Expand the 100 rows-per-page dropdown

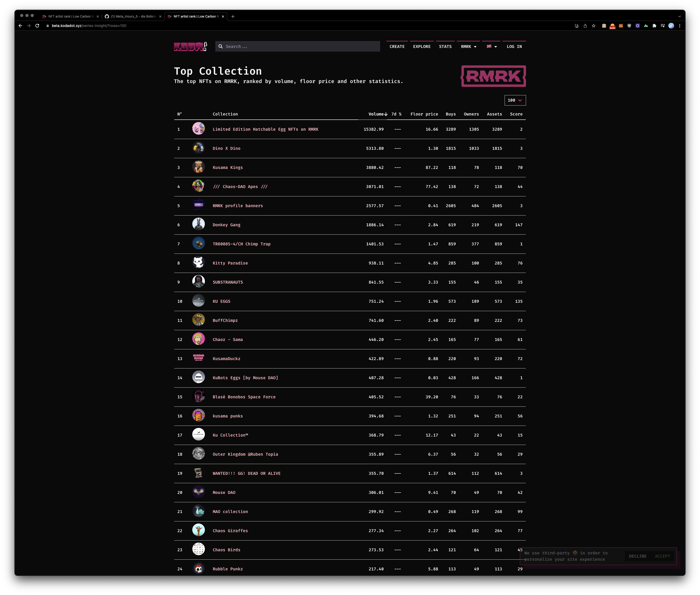(515, 100)
